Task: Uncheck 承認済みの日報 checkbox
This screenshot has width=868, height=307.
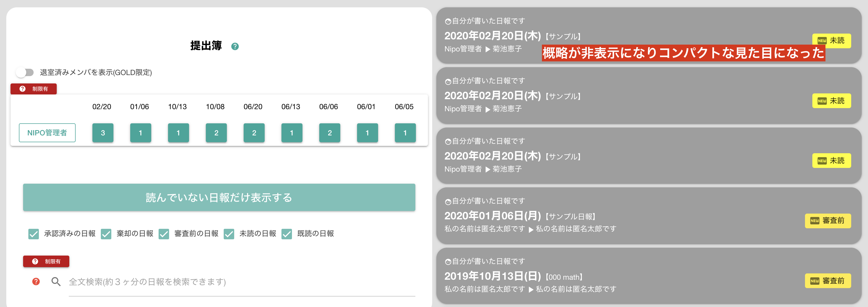Action: coord(34,234)
